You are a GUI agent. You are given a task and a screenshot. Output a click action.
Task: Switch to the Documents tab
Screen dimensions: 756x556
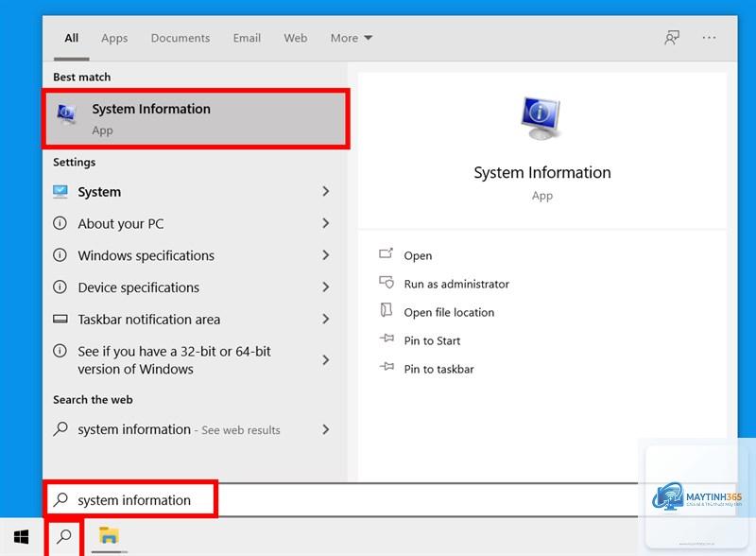180,38
